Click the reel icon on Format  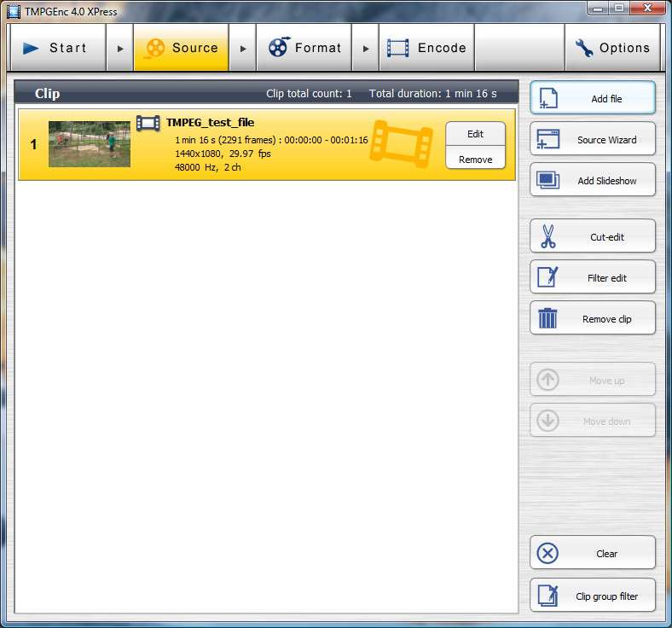[x=279, y=47]
